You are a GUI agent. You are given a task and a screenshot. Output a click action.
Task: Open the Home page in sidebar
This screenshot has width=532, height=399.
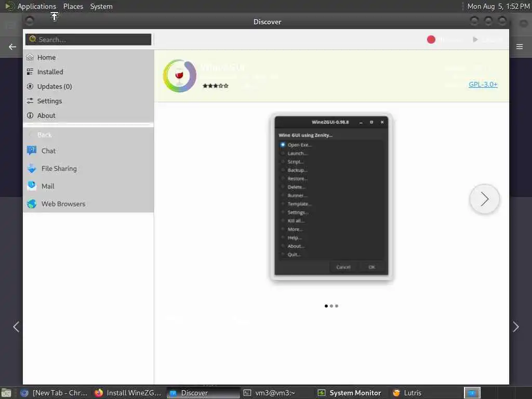[x=88, y=57]
